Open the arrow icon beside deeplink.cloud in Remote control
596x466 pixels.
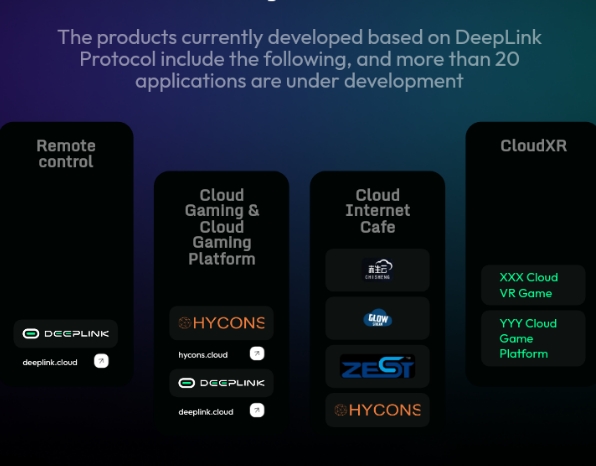coord(101,361)
